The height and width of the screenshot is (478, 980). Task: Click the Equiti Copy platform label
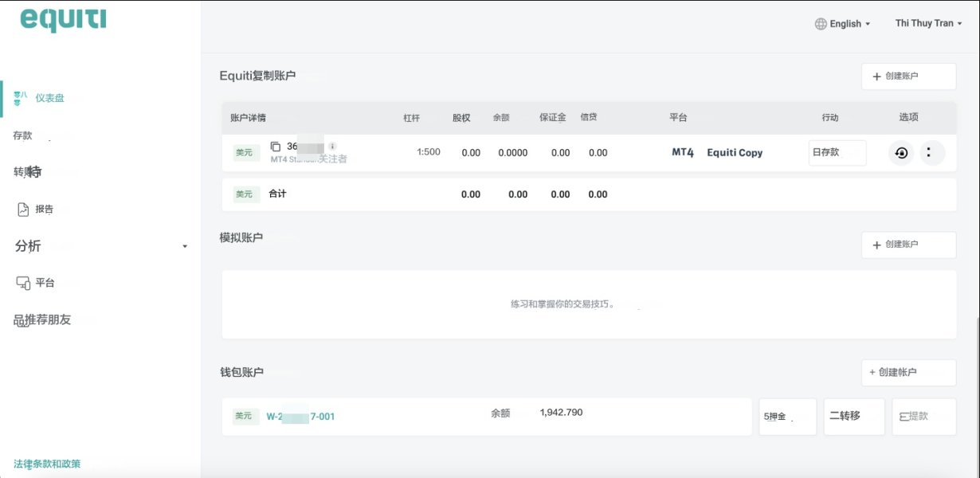(x=735, y=153)
